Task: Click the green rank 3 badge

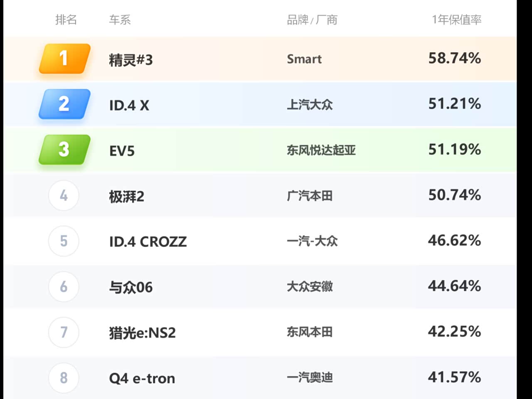Action: point(64,150)
